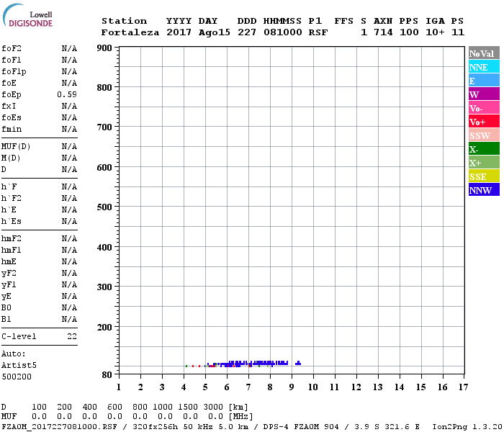Click the Artist5 autoscaler label
The height and width of the screenshot is (432, 504).
pos(19,366)
